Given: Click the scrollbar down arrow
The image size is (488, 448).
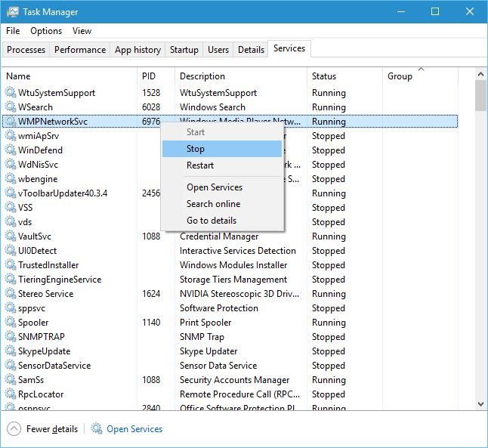Looking at the screenshot, I should (x=480, y=404).
